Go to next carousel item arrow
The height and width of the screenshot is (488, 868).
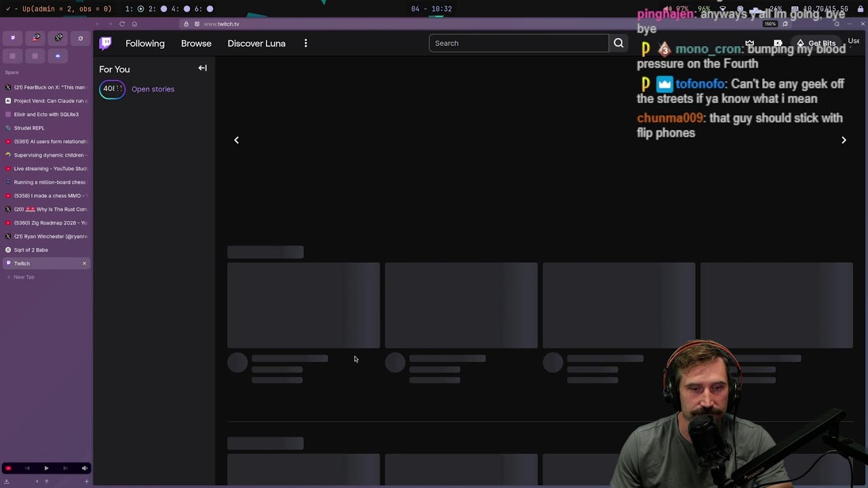tap(844, 140)
